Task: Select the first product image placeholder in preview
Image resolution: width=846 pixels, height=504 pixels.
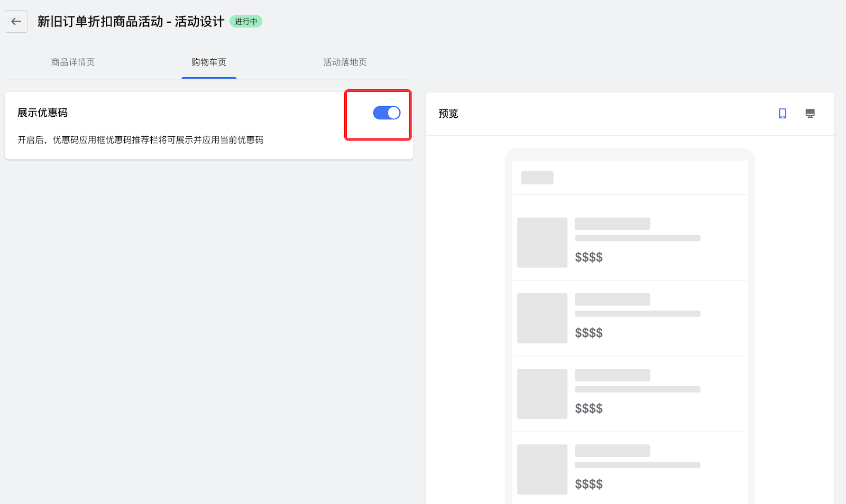Action: pyautogui.click(x=542, y=242)
